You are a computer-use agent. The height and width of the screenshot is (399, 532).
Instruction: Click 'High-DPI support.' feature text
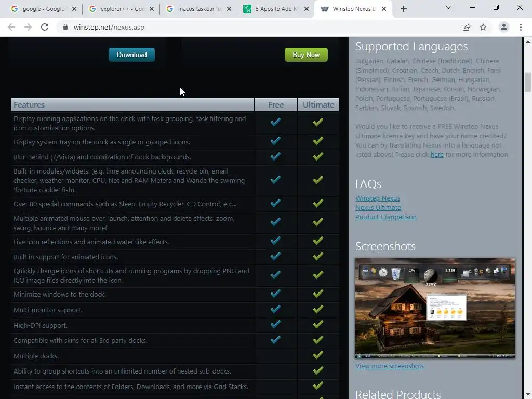click(41, 326)
